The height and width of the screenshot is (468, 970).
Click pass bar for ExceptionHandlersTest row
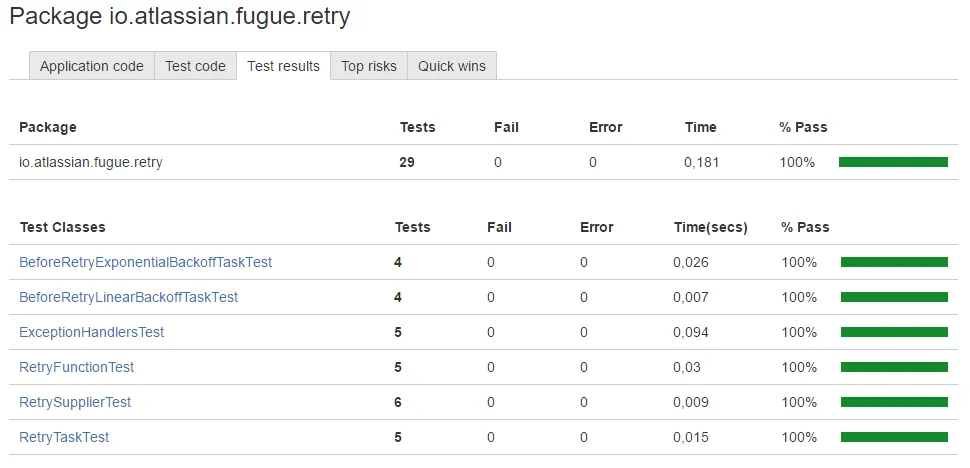point(895,332)
